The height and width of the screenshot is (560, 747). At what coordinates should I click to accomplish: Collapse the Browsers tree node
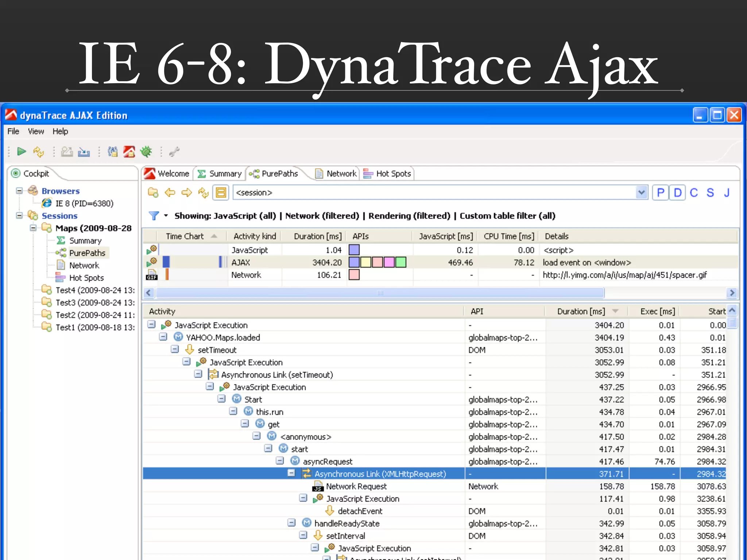(x=19, y=191)
